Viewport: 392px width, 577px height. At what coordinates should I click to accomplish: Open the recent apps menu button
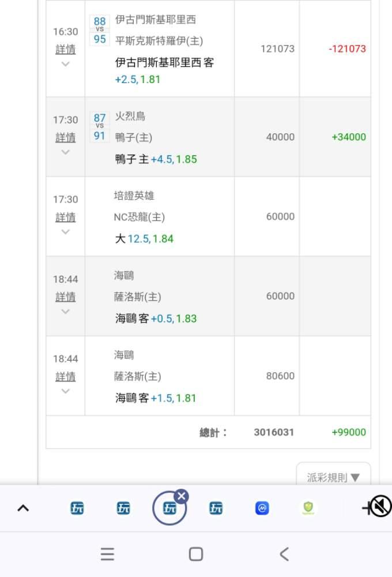[x=107, y=554]
